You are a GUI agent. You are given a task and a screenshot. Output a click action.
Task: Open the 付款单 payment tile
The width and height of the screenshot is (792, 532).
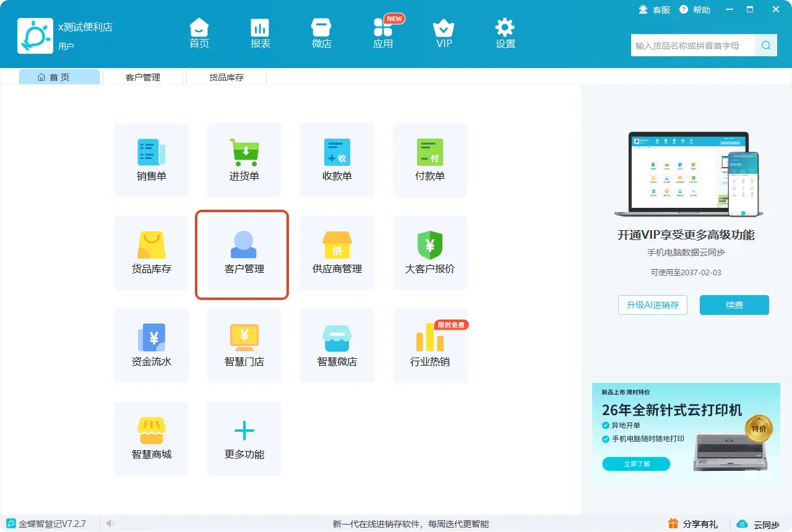coord(430,160)
